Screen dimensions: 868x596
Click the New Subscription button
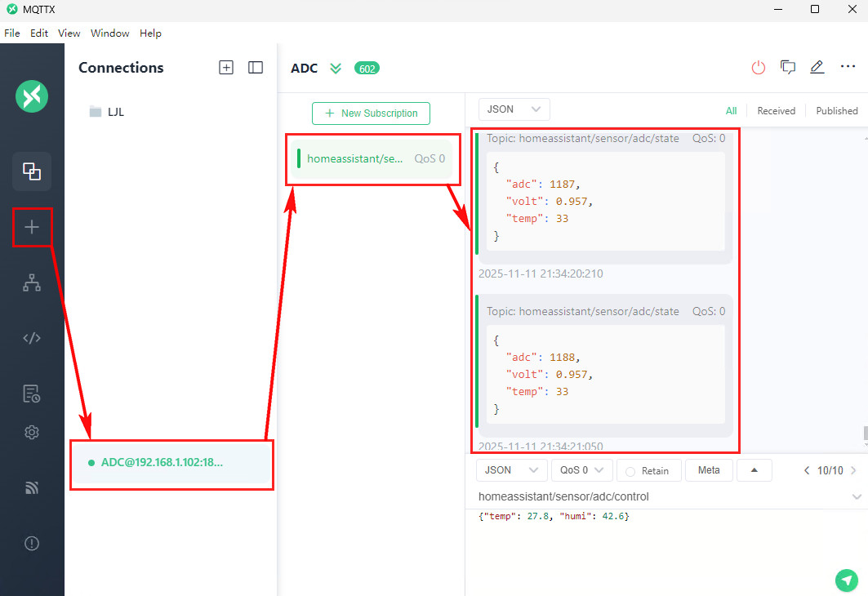371,113
